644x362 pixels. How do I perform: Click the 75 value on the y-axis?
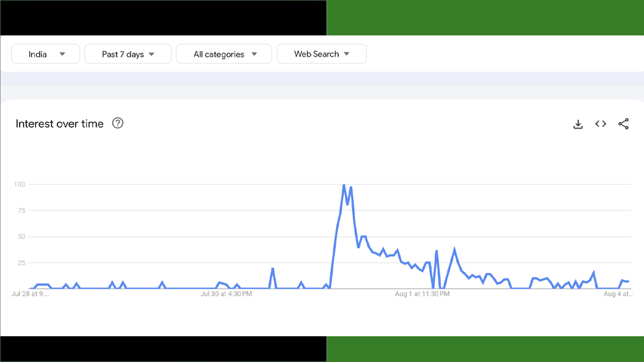[21, 211]
